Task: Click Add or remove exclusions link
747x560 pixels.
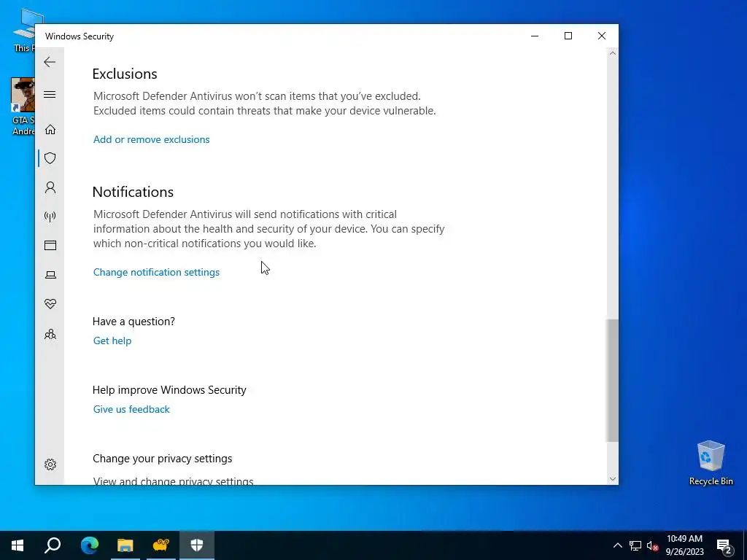Action: (x=152, y=139)
